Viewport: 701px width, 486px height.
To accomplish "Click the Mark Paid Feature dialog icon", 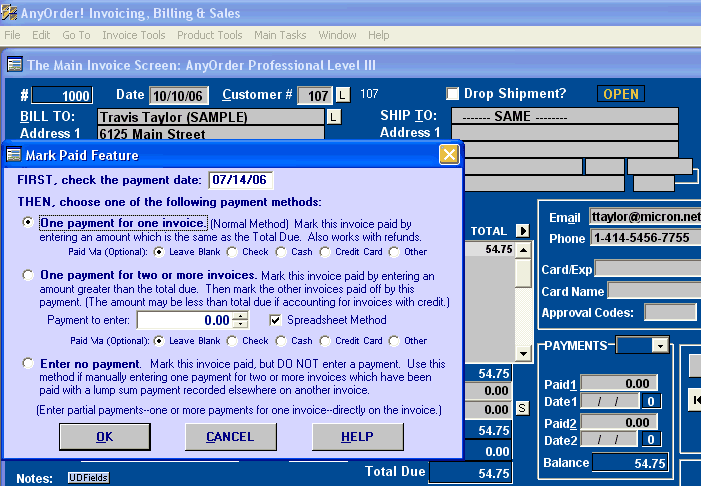I will 13,155.
